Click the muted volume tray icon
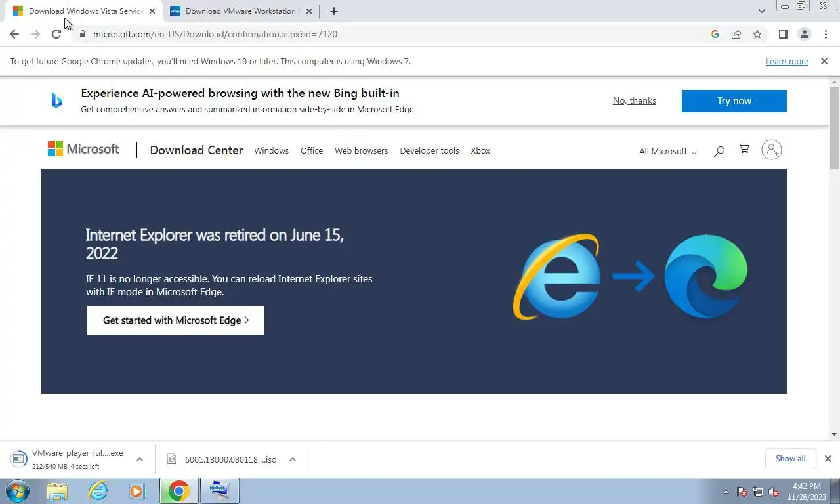This screenshot has width=840, height=504. (774, 492)
